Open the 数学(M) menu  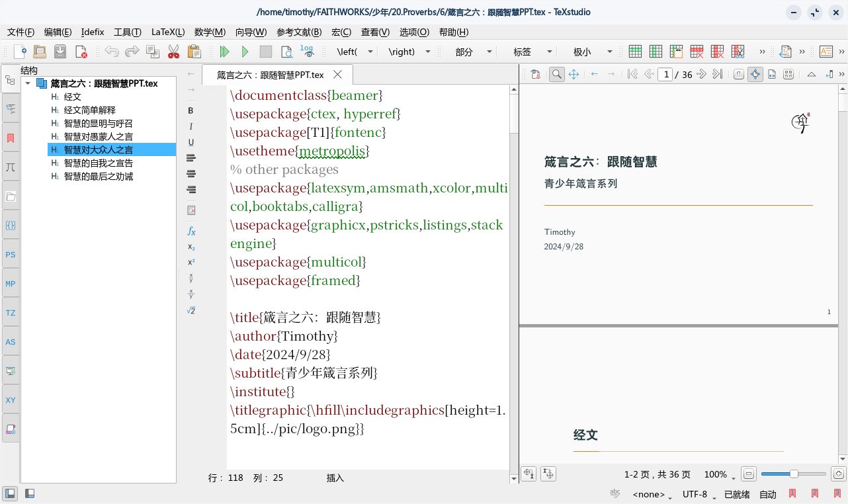click(x=210, y=32)
